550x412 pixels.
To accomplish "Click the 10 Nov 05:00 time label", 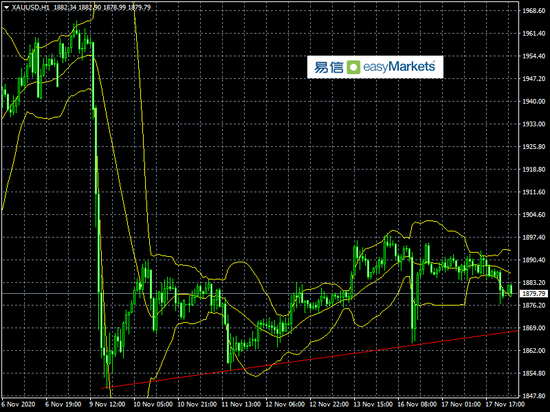I will click(x=153, y=404).
